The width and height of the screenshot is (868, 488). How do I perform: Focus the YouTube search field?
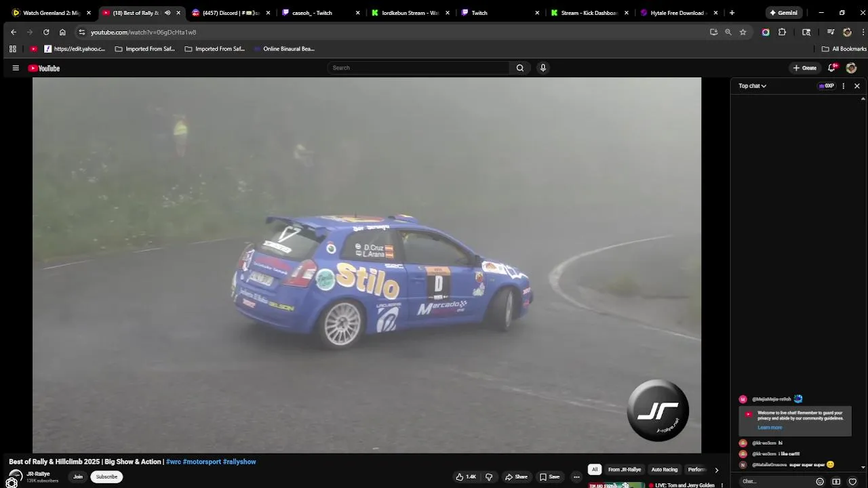418,68
